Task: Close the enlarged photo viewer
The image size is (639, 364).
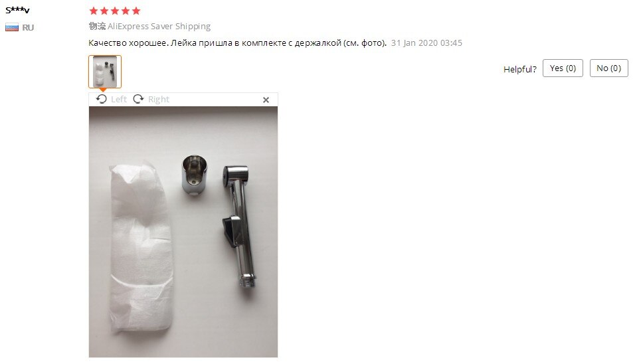Action: click(x=266, y=100)
